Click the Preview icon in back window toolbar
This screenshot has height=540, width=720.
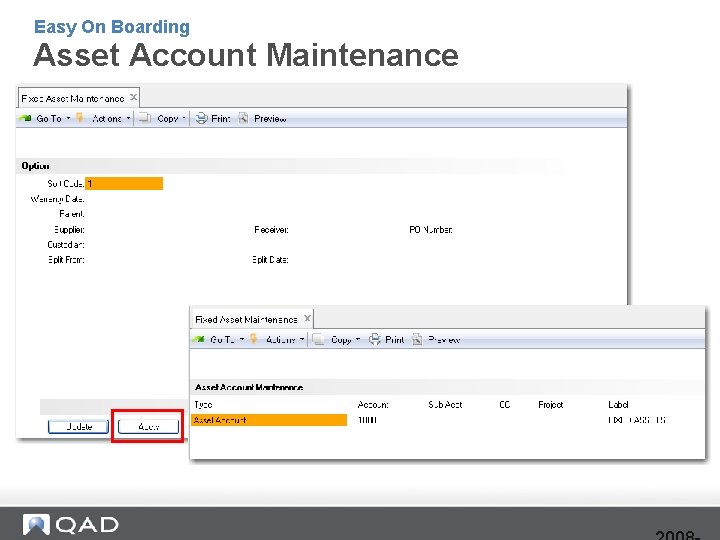(243, 118)
